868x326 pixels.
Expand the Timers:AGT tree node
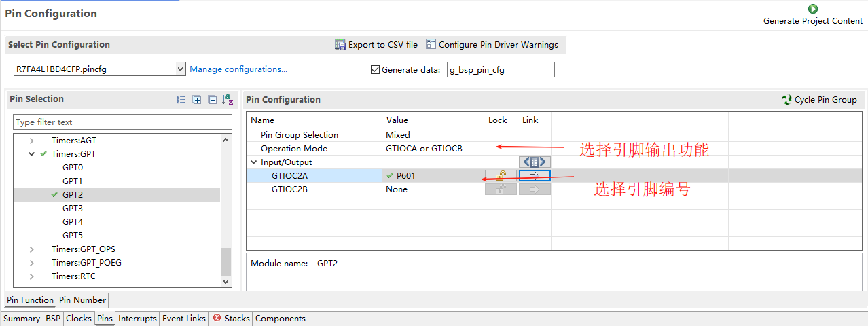click(x=31, y=141)
